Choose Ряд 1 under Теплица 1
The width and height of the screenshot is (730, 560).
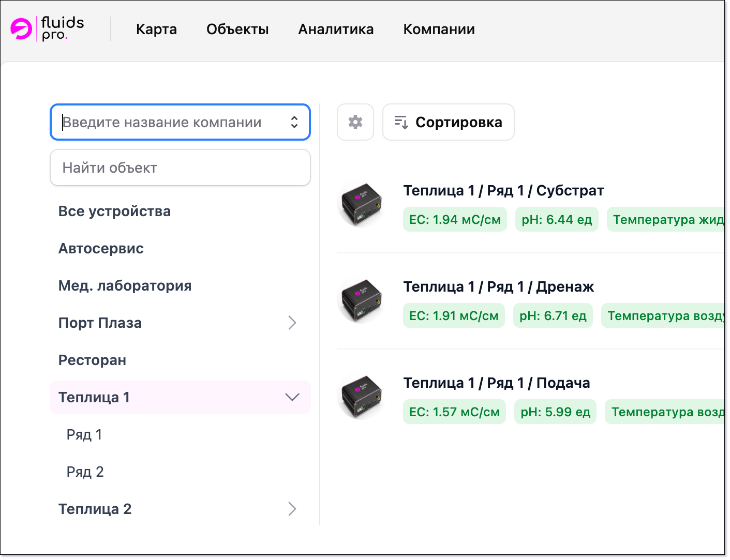(x=84, y=434)
